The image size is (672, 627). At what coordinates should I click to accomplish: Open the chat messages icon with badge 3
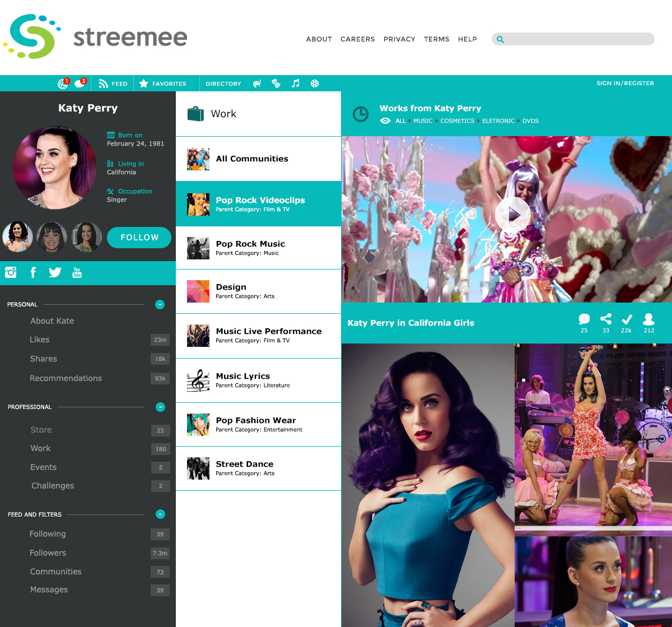80,83
